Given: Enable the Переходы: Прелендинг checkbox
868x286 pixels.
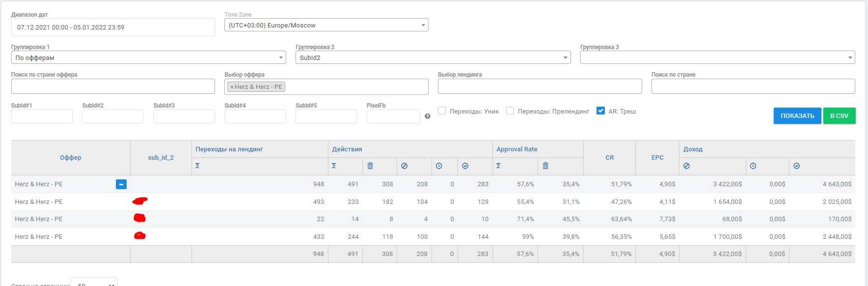Looking at the screenshot, I should [x=510, y=111].
